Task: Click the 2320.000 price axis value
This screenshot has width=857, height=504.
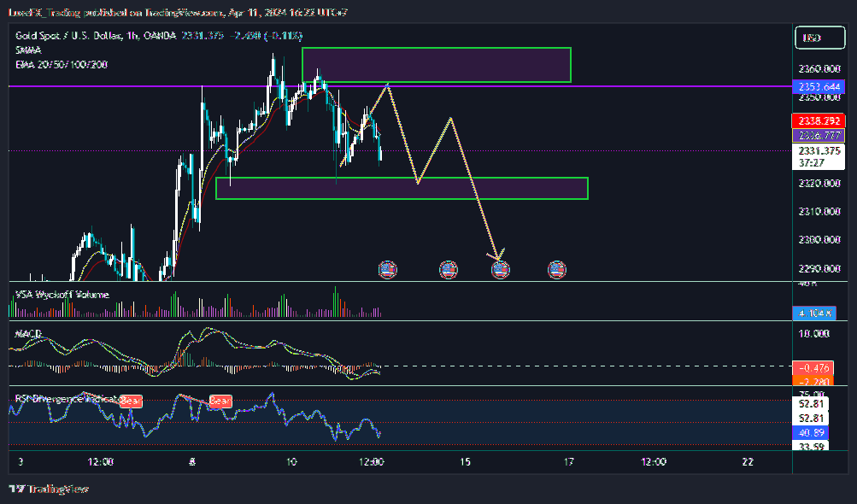Action: click(x=819, y=183)
